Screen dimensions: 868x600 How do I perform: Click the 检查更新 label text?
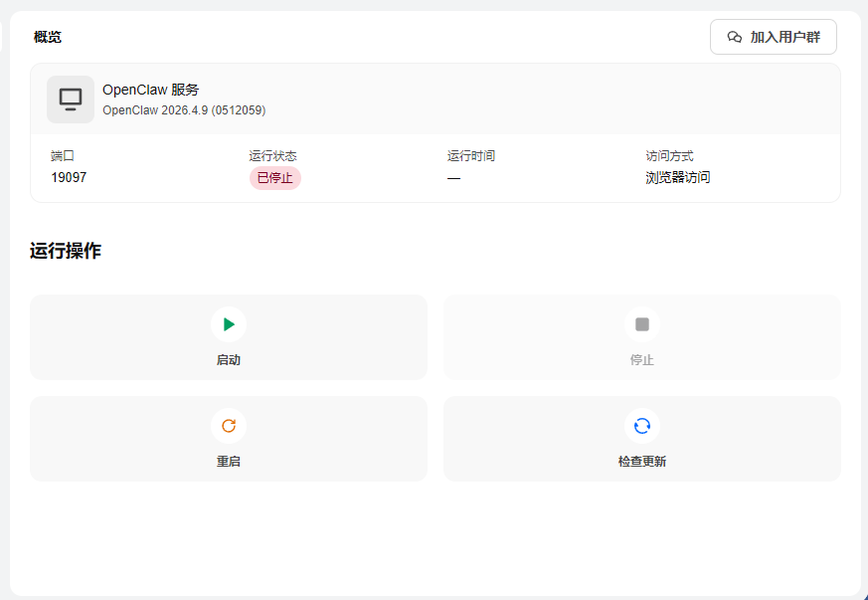(642, 462)
